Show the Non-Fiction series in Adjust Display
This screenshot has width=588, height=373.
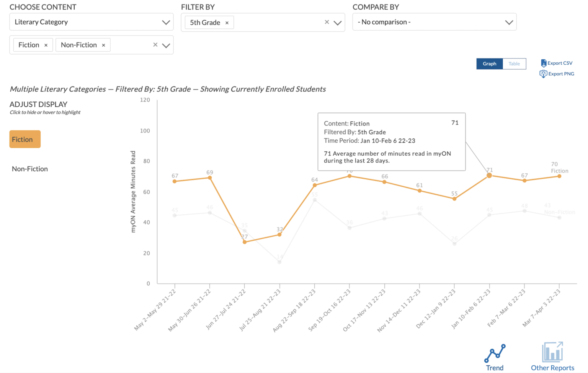point(30,169)
